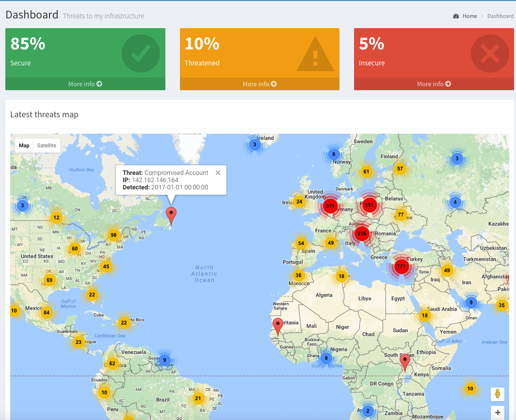The image size is (516, 420).
Task: Open More info for Secure panel
Action: (x=85, y=84)
